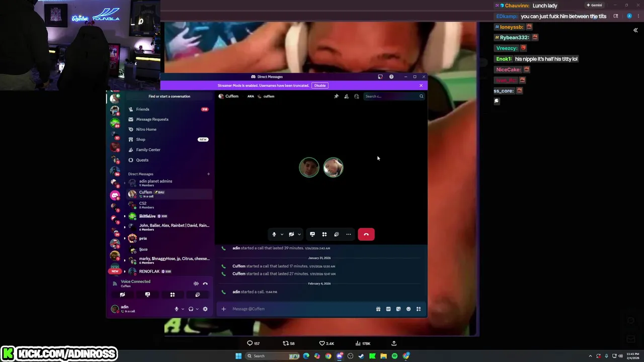Screen dimensions: 644x362
Task: Click the message attachment plus button
Action: [224, 309]
